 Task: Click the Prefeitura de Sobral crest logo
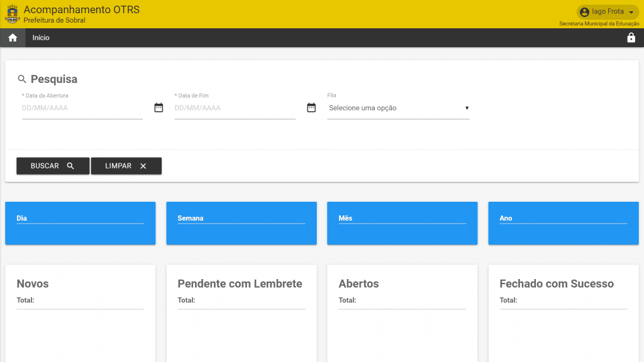tap(12, 13)
